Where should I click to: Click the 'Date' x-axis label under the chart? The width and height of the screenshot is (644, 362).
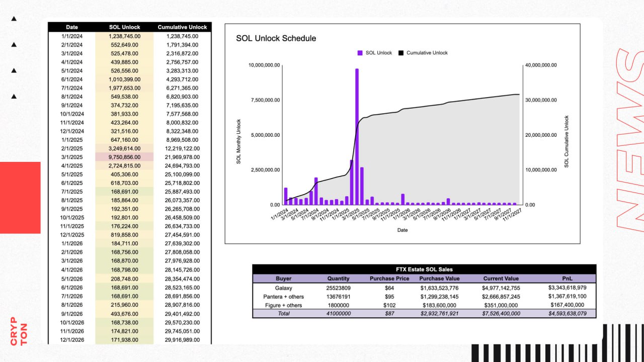tap(403, 230)
